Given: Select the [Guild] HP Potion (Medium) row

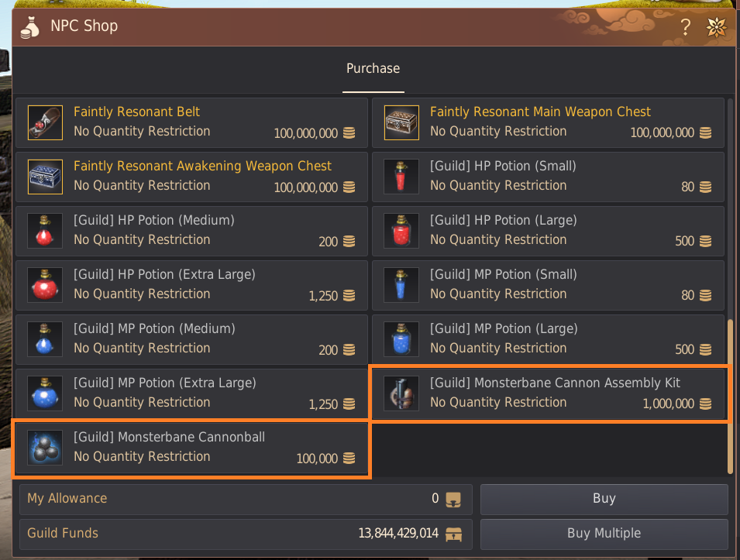Looking at the screenshot, I should [191, 231].
